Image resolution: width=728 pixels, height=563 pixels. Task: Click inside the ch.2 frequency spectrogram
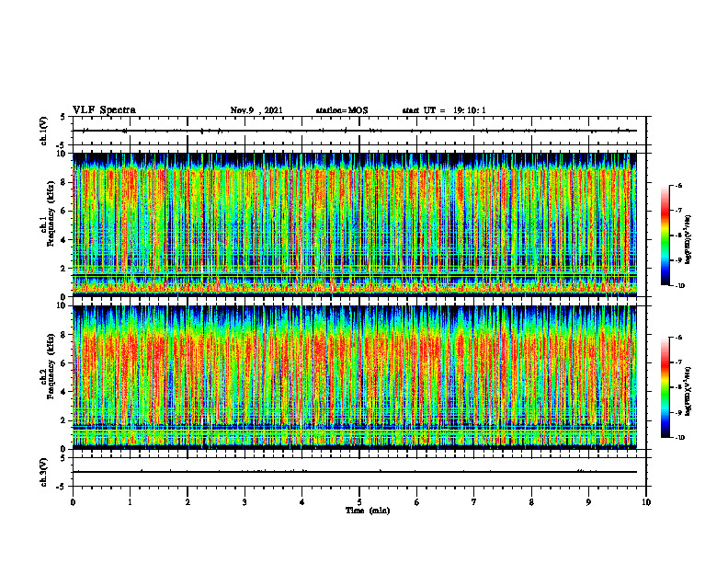pyautogui.click(x=355, y=377)
